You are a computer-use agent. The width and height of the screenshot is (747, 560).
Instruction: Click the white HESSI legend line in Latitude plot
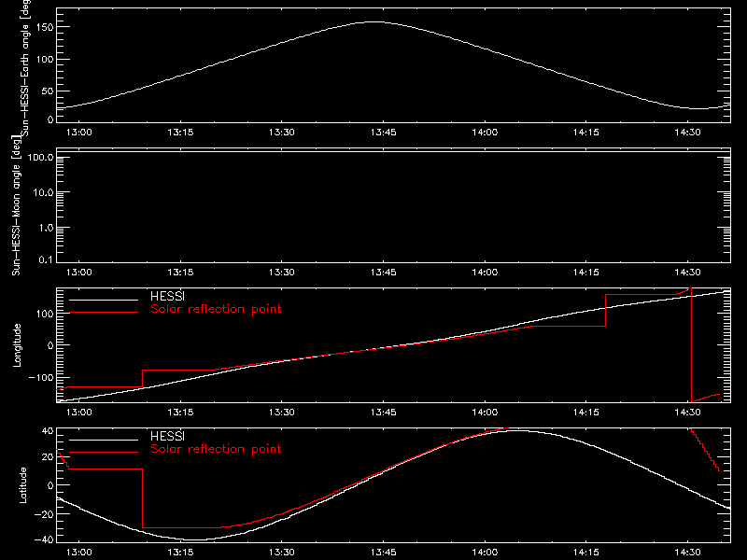[x=104, y=440]
